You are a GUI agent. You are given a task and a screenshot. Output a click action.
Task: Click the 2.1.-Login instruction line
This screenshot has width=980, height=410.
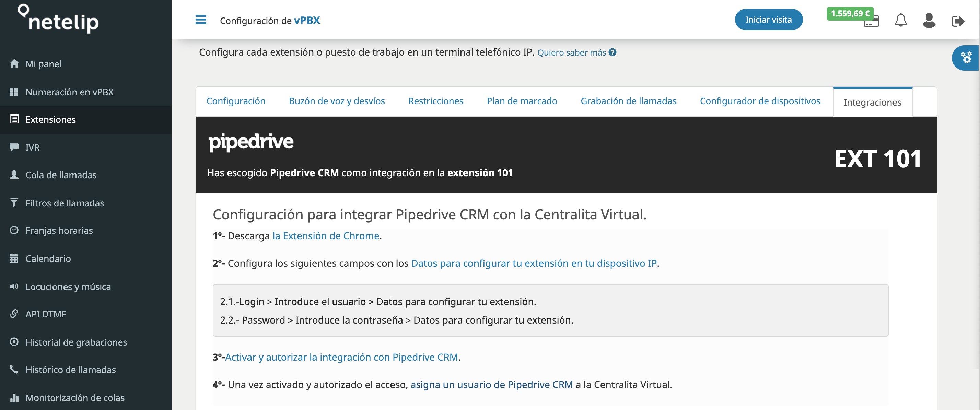point(378,301)
